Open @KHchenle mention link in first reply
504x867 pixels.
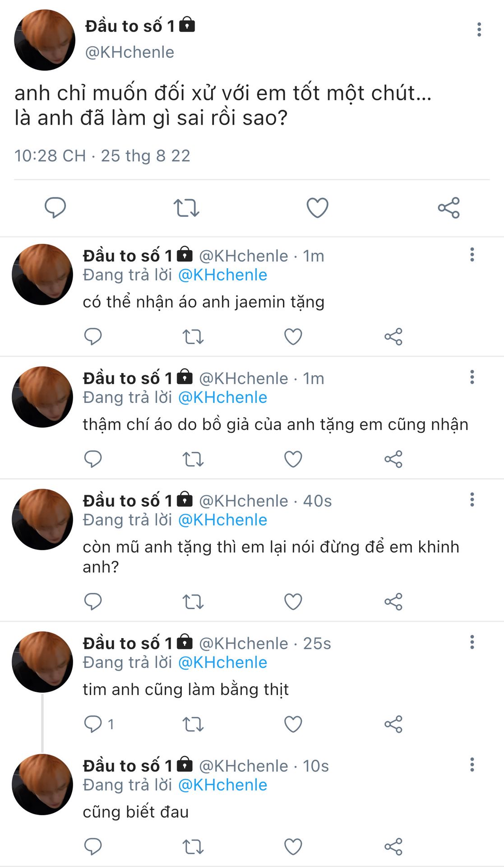[223, 275]
